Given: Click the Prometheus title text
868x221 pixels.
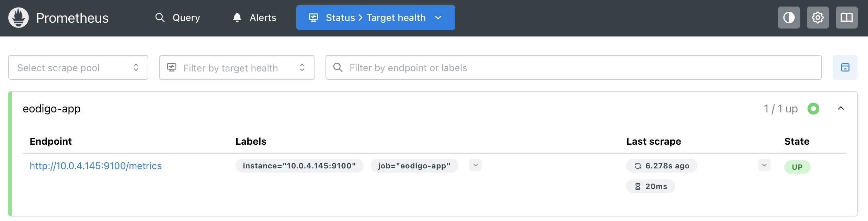Looking at the screenshot, I should click(x=72, y=18).
